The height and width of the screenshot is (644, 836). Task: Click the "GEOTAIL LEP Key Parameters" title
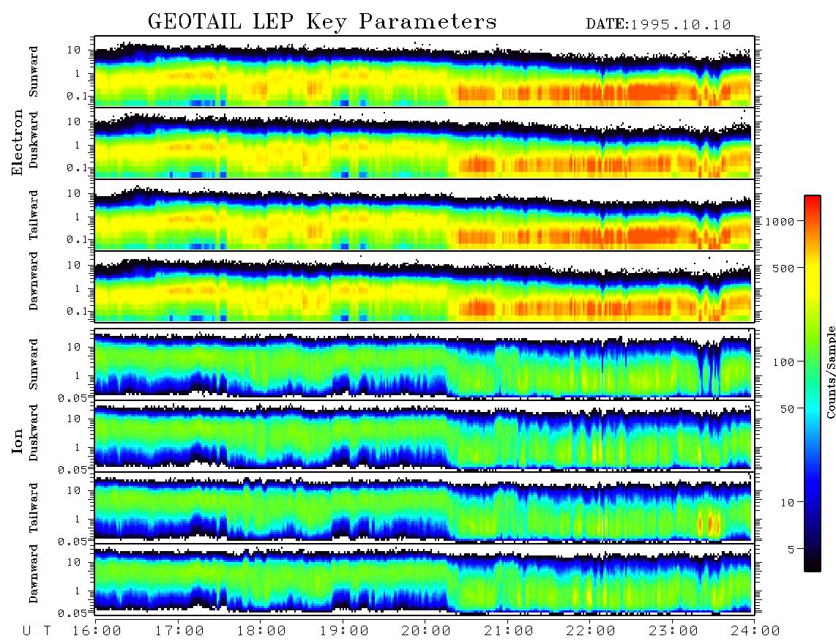click(322, 22)
